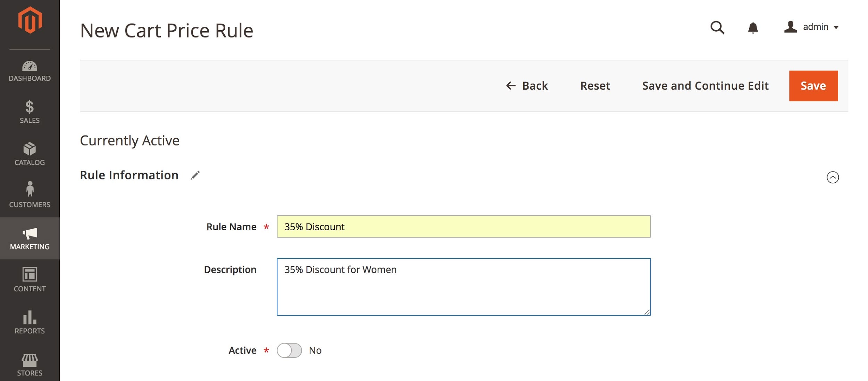Click Save and Continue Edit
The height and width of the screenshot is (381, 868).
point(705,86)
